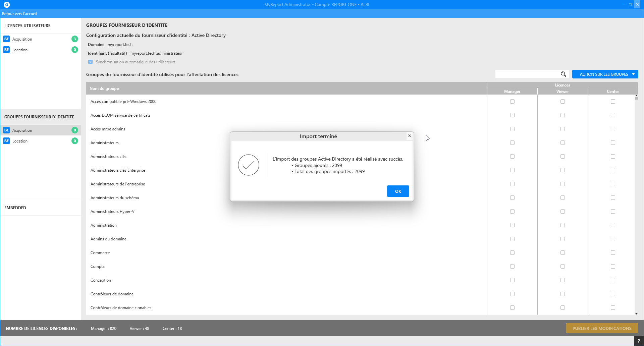Click the group search input field
The height and width of the screenshot is (346, 644).
click(527, 74)
